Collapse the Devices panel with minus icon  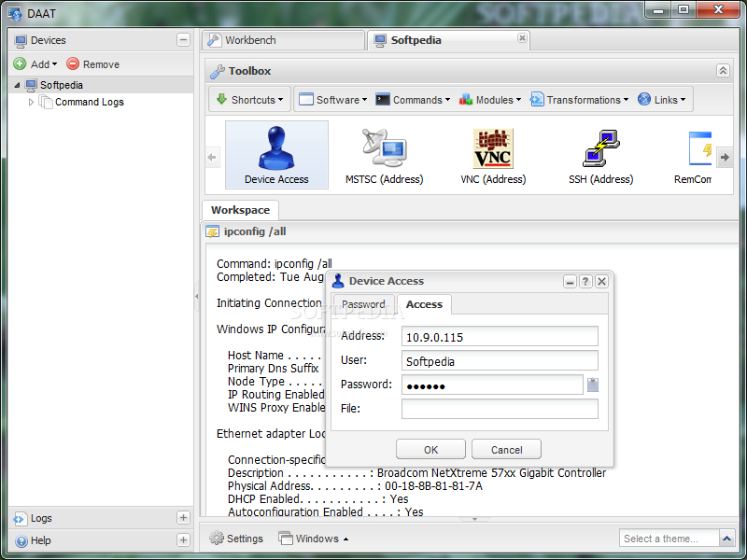click(183, 40)
